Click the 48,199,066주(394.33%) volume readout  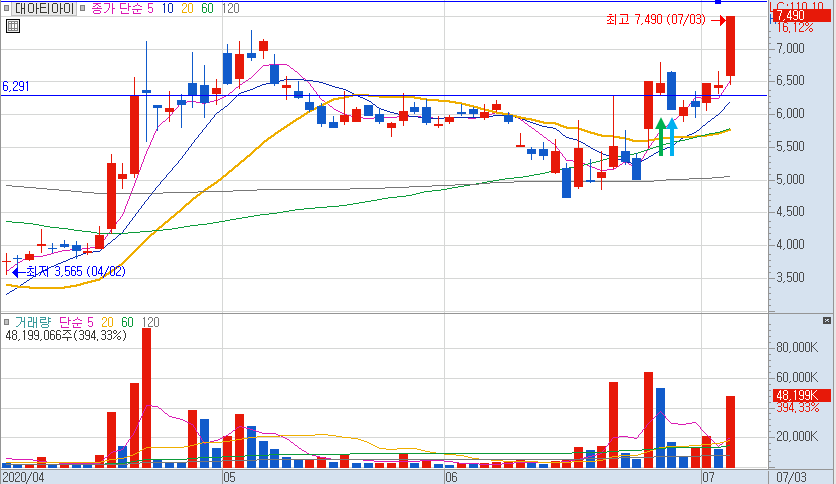tap(66, 335)
